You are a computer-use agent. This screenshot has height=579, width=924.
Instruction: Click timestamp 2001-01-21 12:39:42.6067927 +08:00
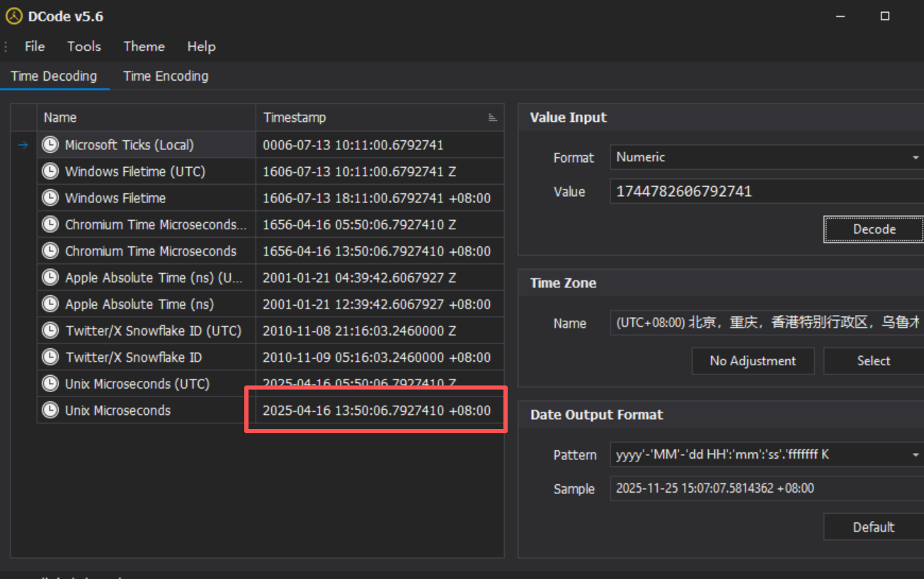point(377,305)
